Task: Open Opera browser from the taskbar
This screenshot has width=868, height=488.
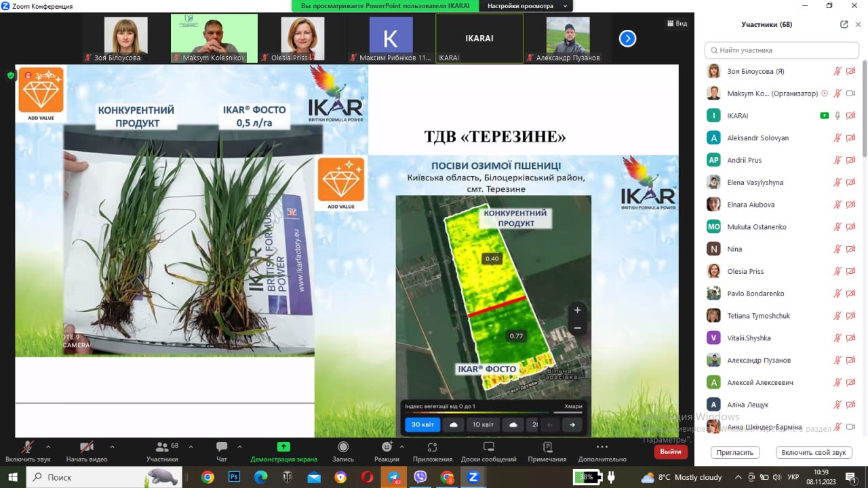Action: [x=367, y=477]
